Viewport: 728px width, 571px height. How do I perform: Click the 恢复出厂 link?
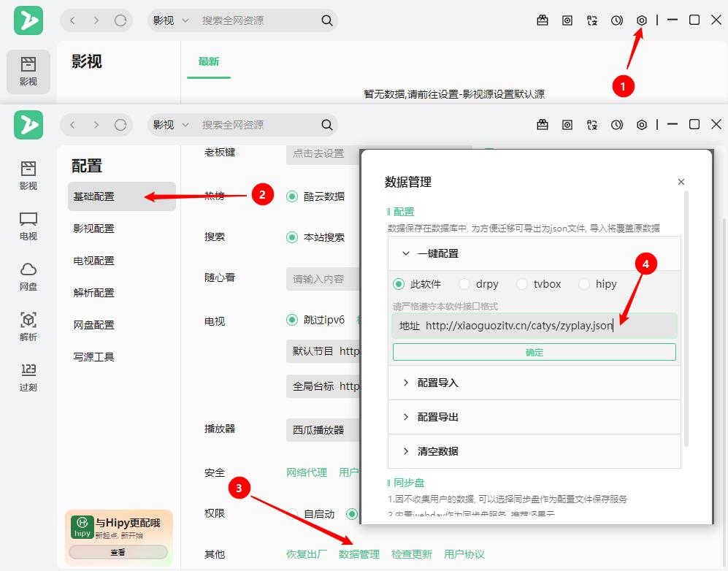[307, 554]
